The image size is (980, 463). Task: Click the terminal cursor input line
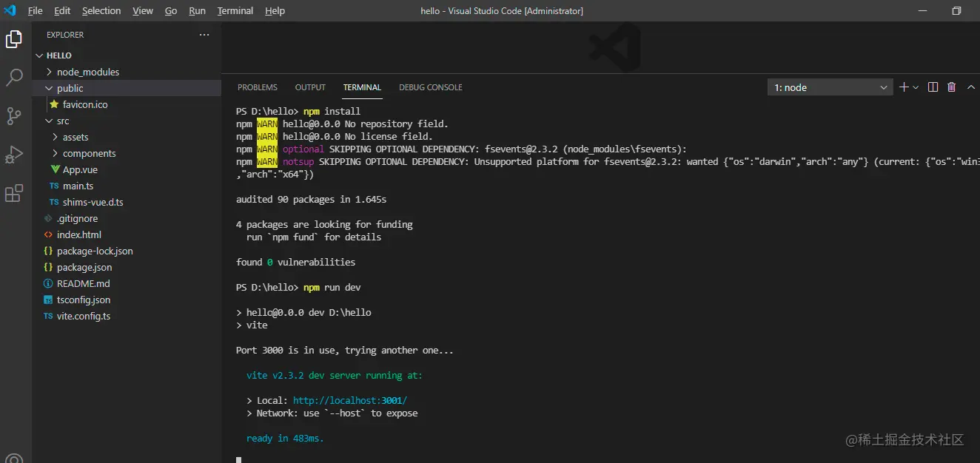click(x=239, y=459)
